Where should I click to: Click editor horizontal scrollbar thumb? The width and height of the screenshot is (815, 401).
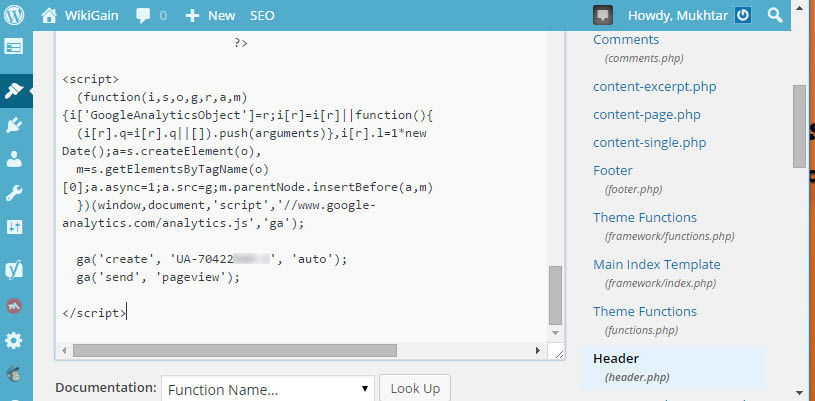pyautogui.click(x=234, y=351)
